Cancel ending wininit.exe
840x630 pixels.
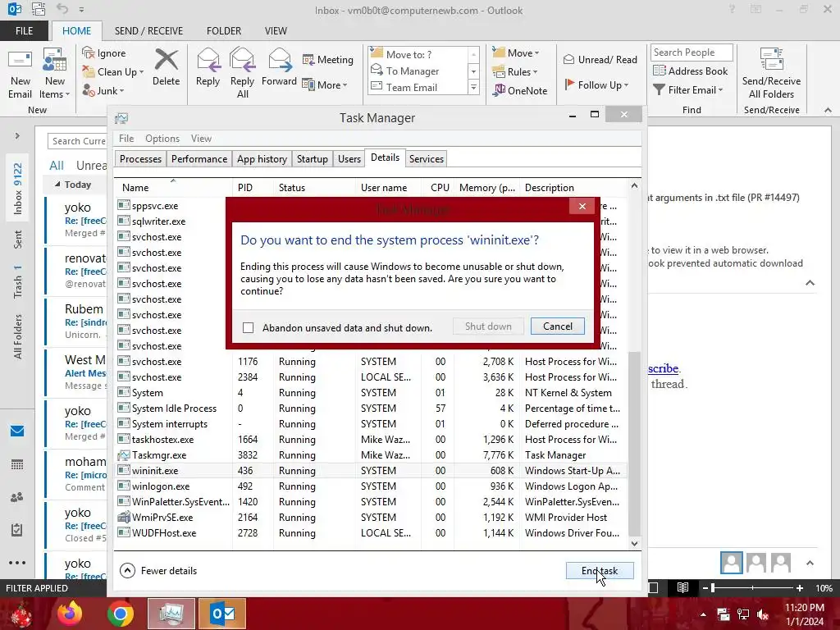[x=558, y=326]
